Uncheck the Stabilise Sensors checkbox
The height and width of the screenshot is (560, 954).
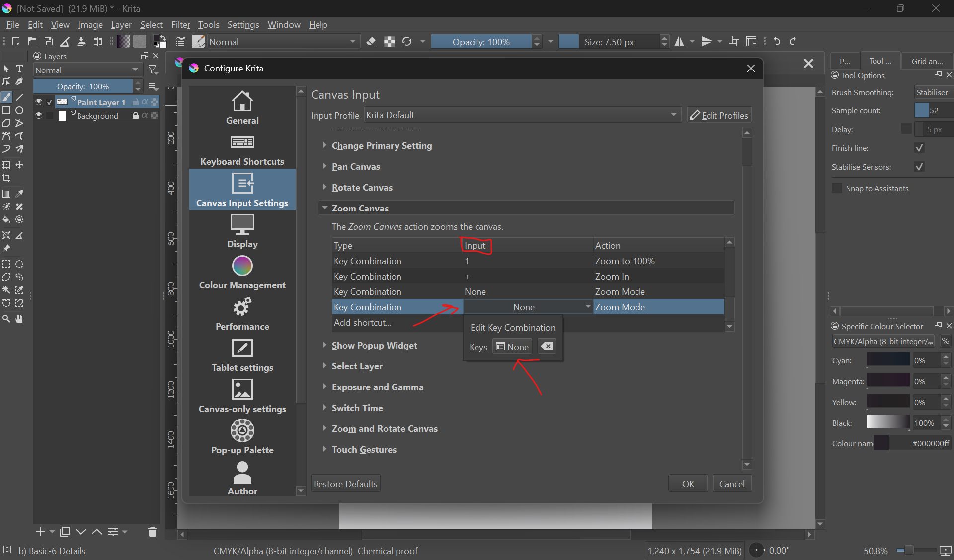[x=919, y=167]
